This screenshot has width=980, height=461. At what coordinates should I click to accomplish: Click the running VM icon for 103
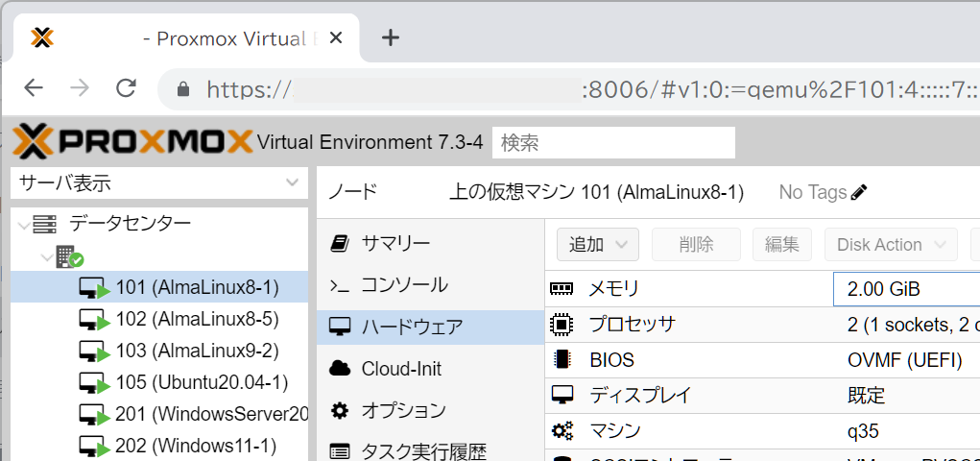[94, 352]
